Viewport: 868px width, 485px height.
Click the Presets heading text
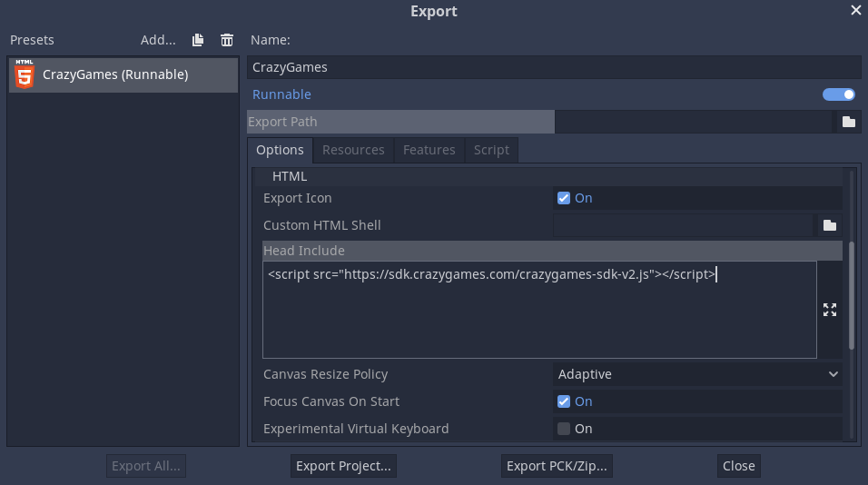(x=32, y=40)
